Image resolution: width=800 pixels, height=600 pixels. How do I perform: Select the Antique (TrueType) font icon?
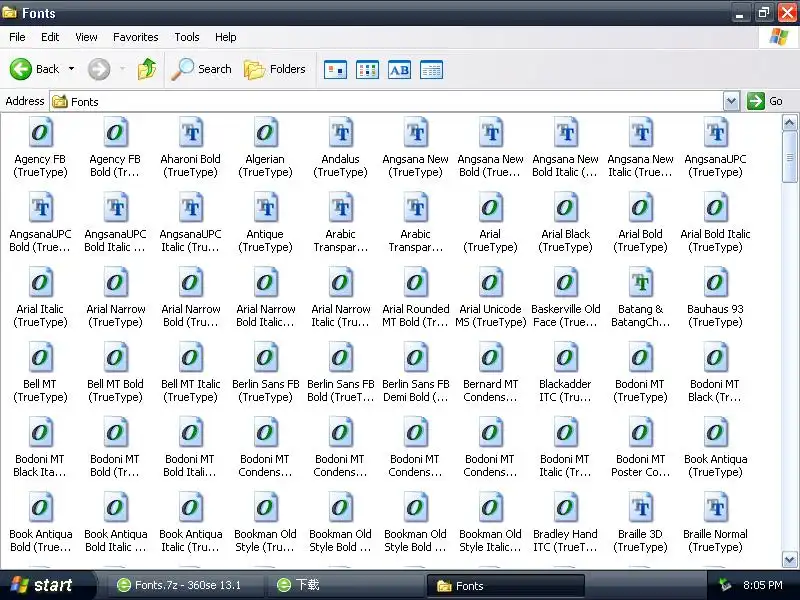click(265, 207)
